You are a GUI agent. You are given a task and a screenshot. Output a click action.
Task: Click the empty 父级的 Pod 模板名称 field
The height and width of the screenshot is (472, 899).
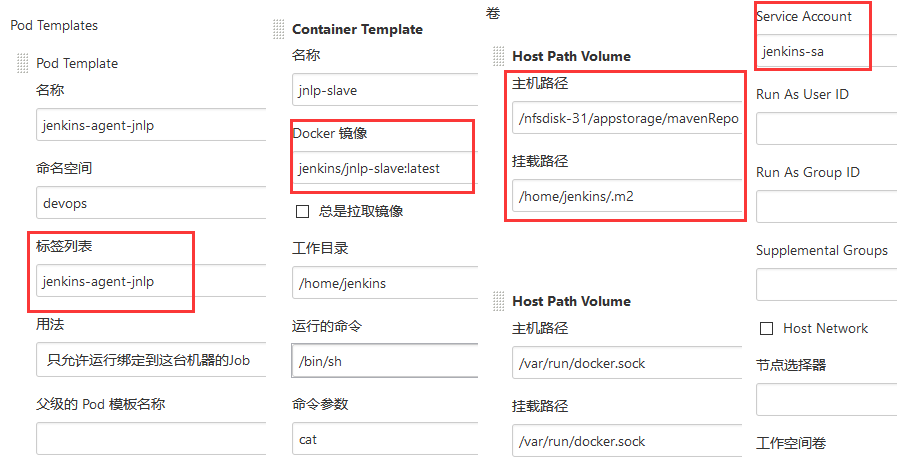point(151,439)
